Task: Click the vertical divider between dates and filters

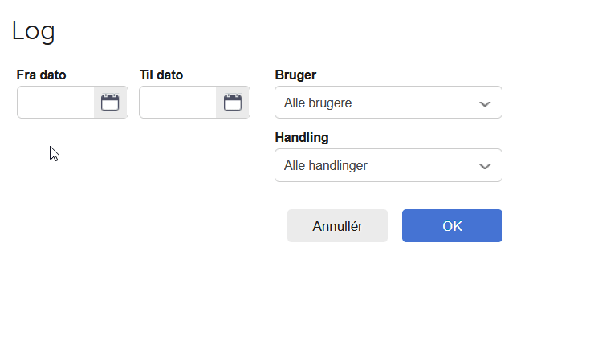Action: 262,131
